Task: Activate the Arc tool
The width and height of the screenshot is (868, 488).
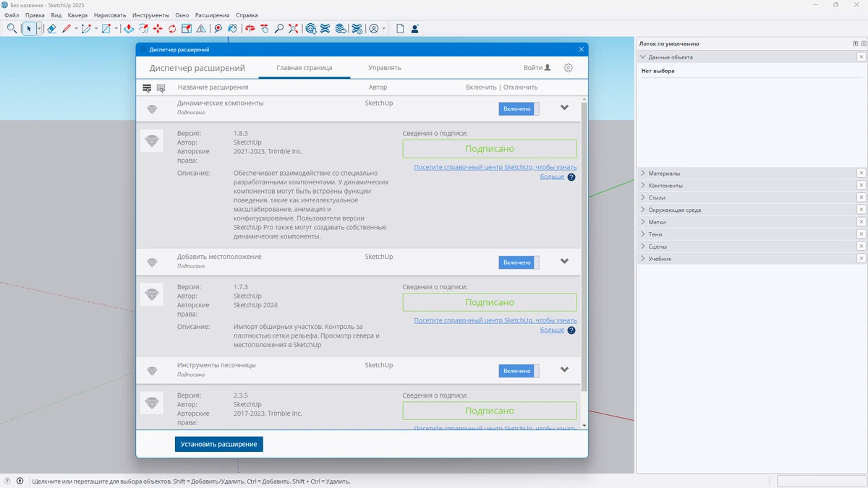Action: tap(86, 29)
